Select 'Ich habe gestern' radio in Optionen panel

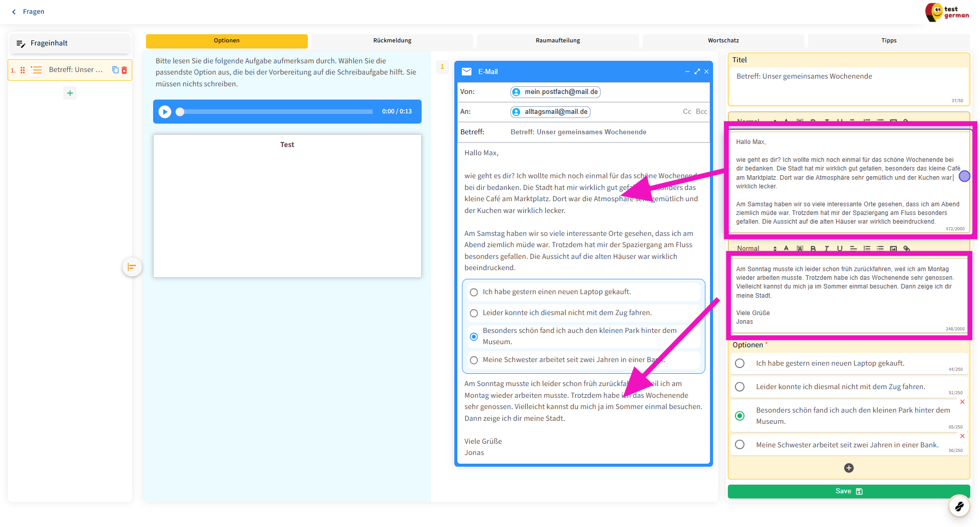click(740, 363)
